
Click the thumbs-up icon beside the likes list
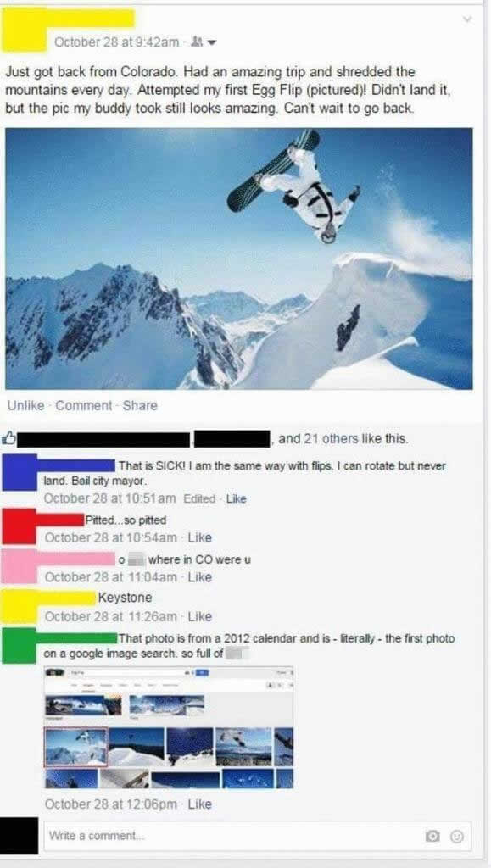tap(9, 439)
